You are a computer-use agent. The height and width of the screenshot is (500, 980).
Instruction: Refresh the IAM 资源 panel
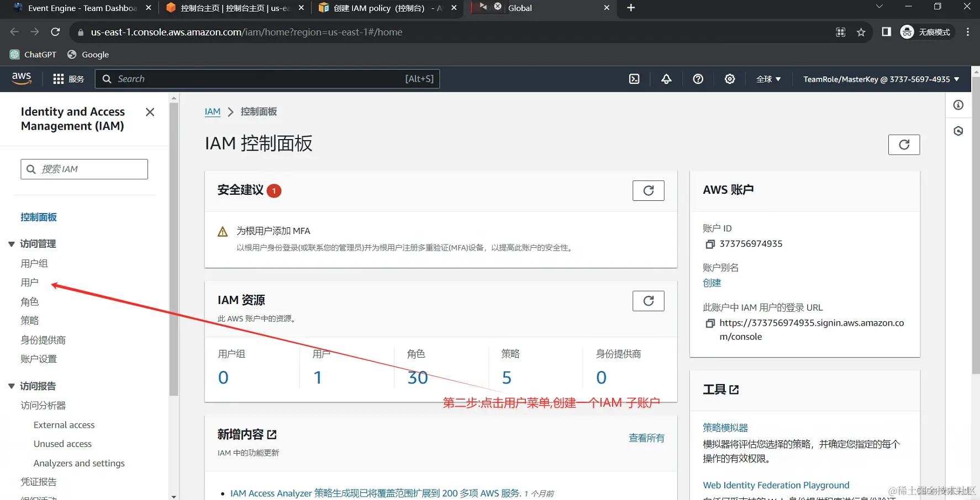[649, 301]
